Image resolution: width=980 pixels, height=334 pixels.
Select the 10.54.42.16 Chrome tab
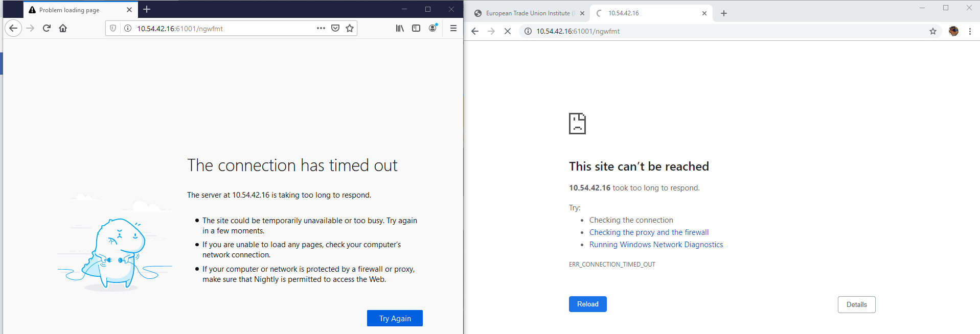click(x=652, y=13)
